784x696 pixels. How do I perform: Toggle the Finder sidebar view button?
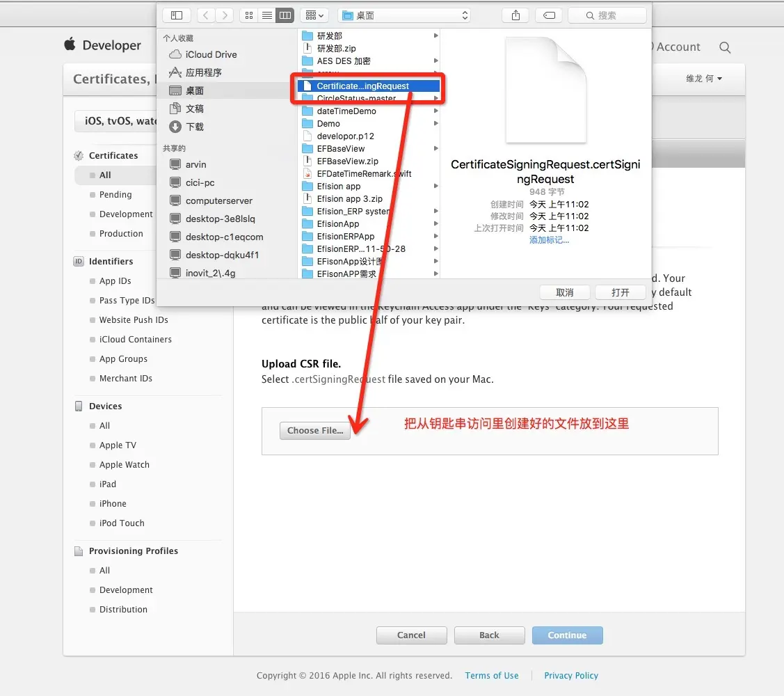[177, 15]
